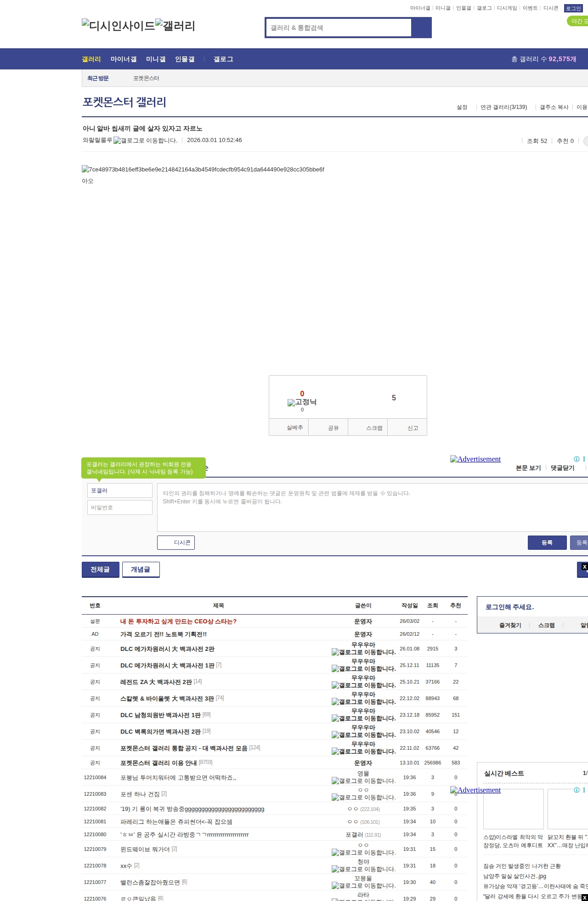Open 디시게임 in the top utility links
The width and height of the screenshot is (588, 901).
tap(507, 8)
